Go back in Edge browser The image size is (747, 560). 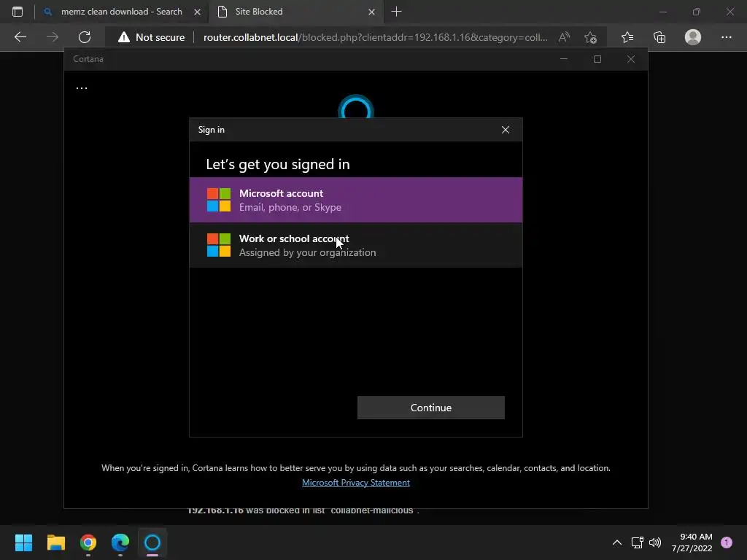click(20, 37)
